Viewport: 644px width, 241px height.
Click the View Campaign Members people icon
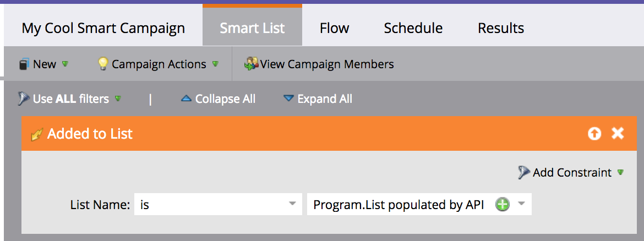coord(252,64)
